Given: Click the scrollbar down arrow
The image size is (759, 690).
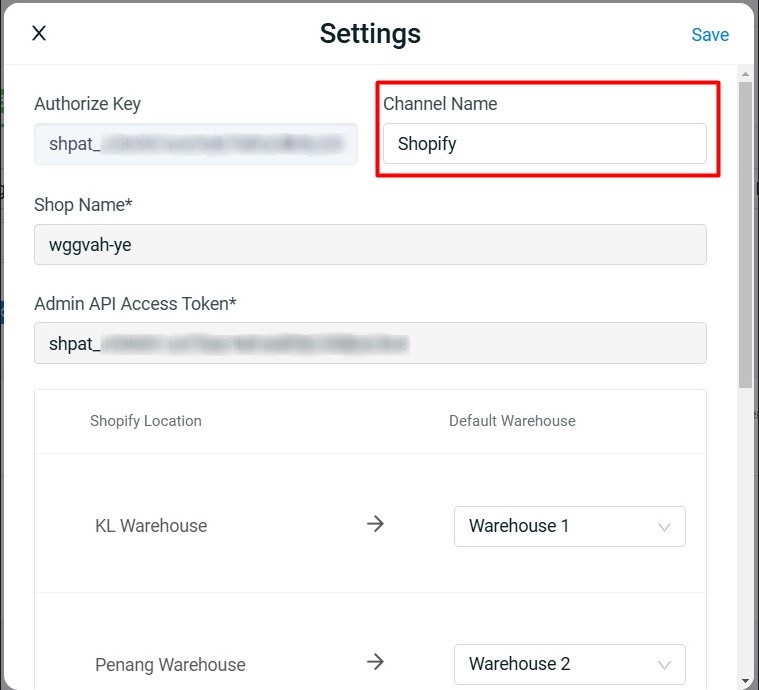Looking at the screenshot, I should (745, 681).
